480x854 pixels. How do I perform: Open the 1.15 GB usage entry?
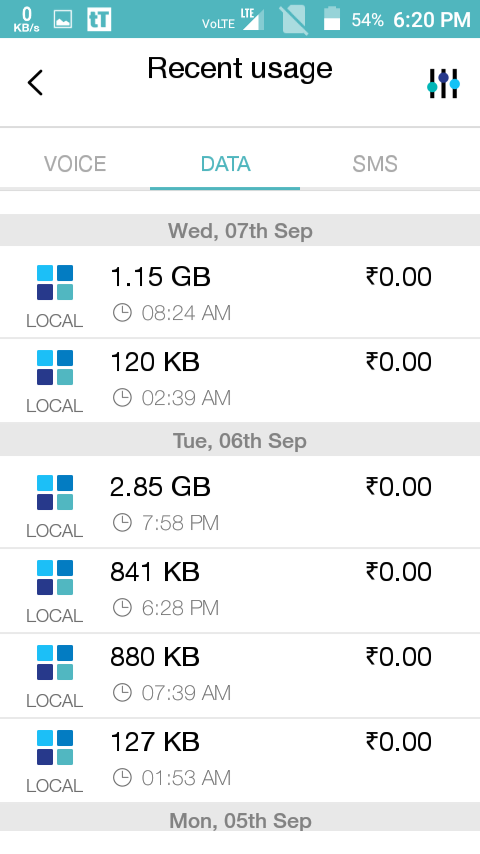tap(240, 292)
